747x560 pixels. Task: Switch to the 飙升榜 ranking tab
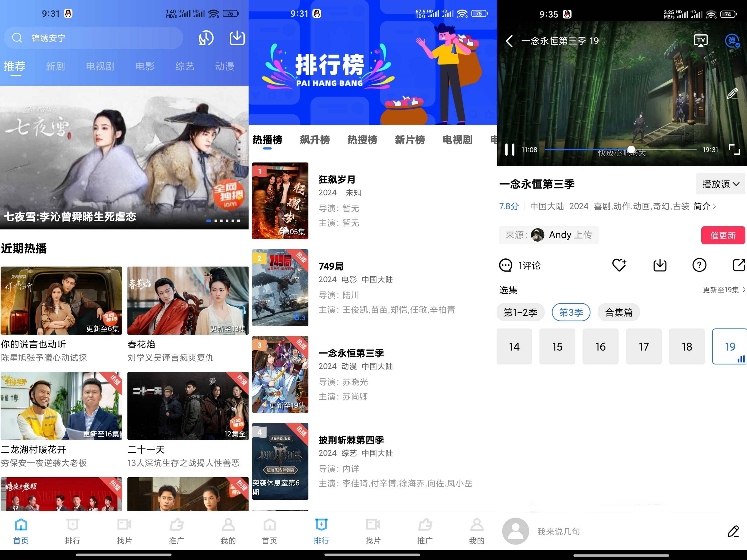pos(315,140)
